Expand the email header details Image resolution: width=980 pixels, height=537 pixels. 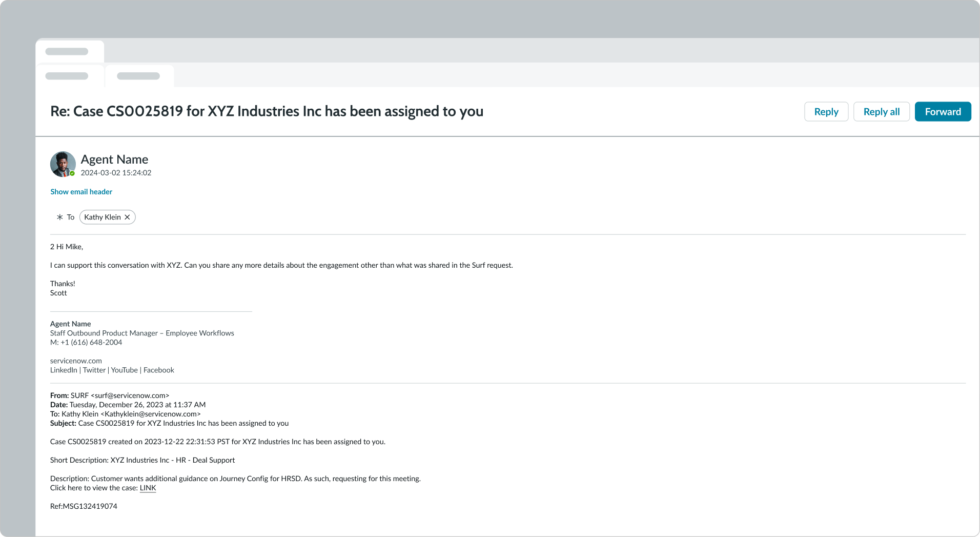pos(81,191)
